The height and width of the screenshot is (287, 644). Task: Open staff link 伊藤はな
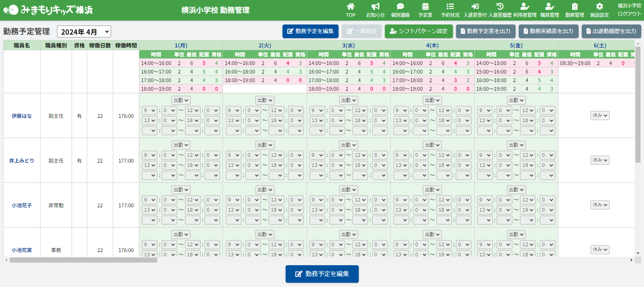click(x=22, y=116)
